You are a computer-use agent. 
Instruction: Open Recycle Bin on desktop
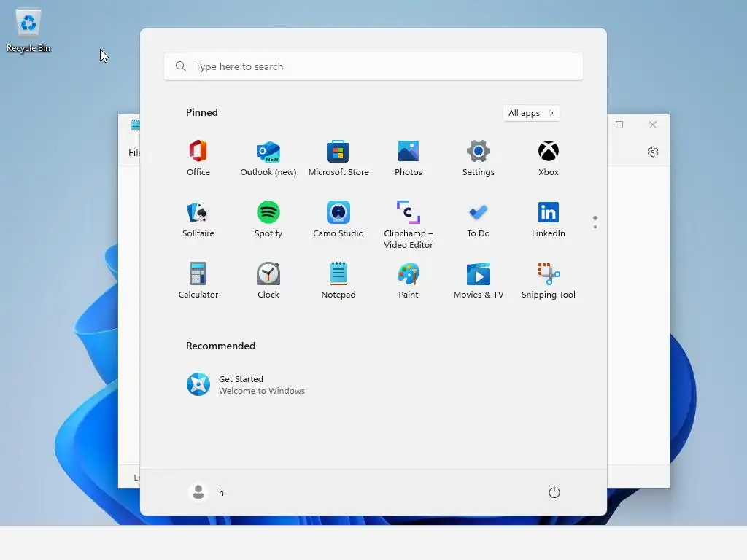28,31
